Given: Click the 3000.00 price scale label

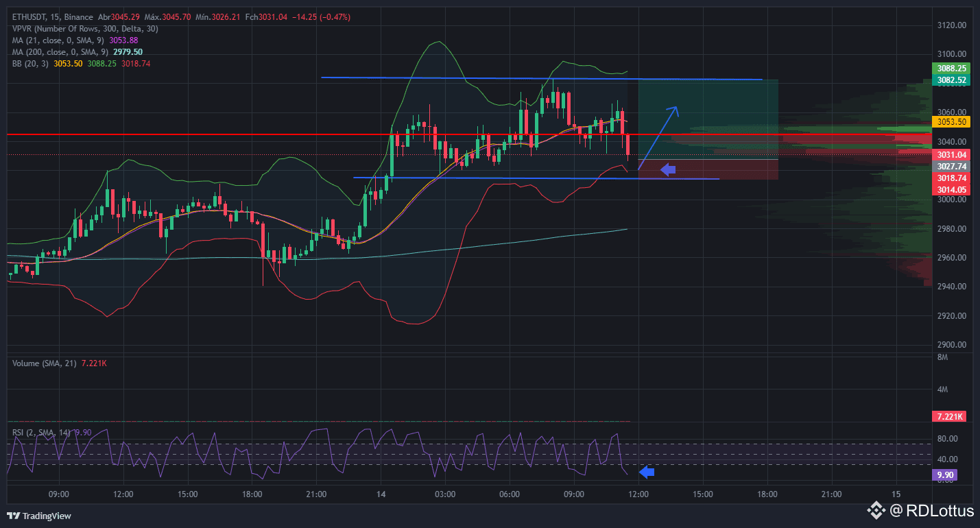Looking at the screenshot, I should point(951,200).
